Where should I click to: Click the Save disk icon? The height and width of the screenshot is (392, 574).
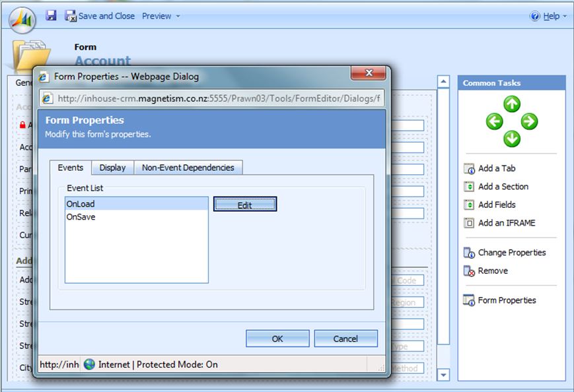tap(51, 15)
